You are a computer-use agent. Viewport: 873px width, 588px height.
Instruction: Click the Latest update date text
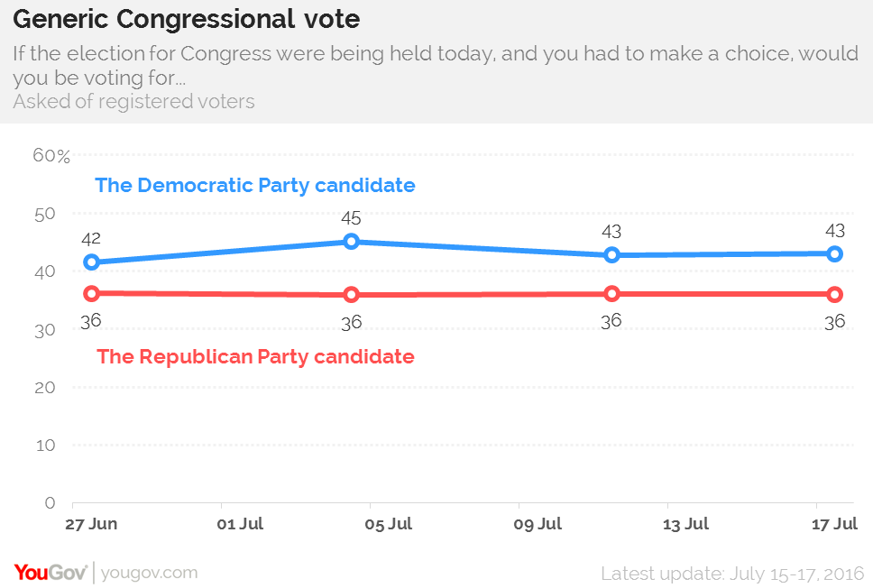click(732, 574)
